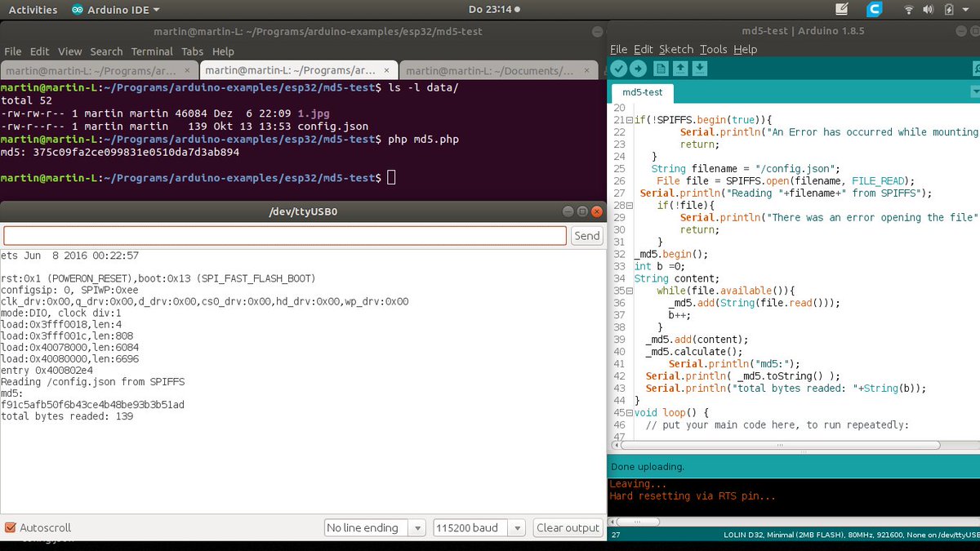Click 'total bytes readed: 139' line
The width and height of the screenshot is (980, 551).
coord(67,416)
